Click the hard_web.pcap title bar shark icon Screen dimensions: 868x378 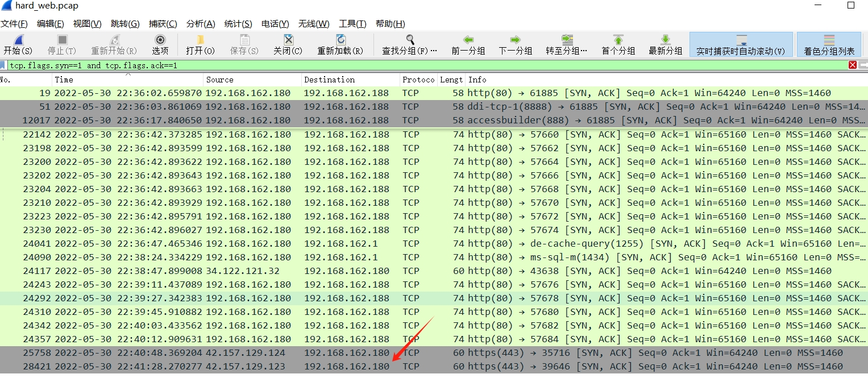[7, 6]
